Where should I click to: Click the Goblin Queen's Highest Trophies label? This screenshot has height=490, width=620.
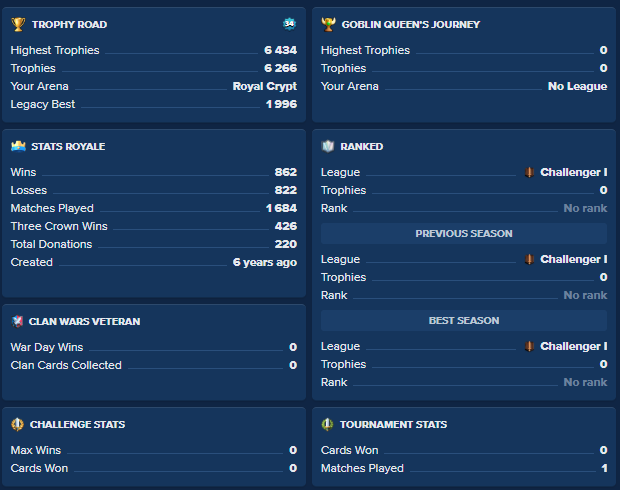[365, 50]
